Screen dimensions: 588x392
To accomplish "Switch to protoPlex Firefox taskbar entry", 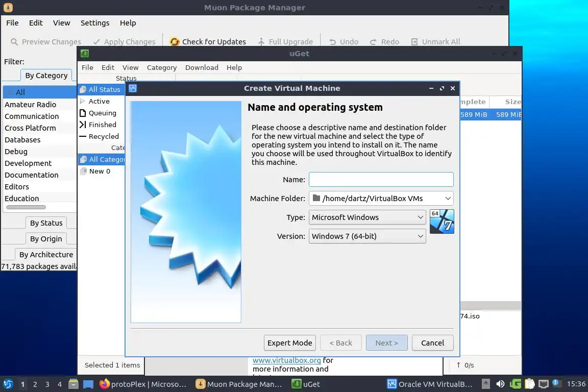I will click(143, 384).
